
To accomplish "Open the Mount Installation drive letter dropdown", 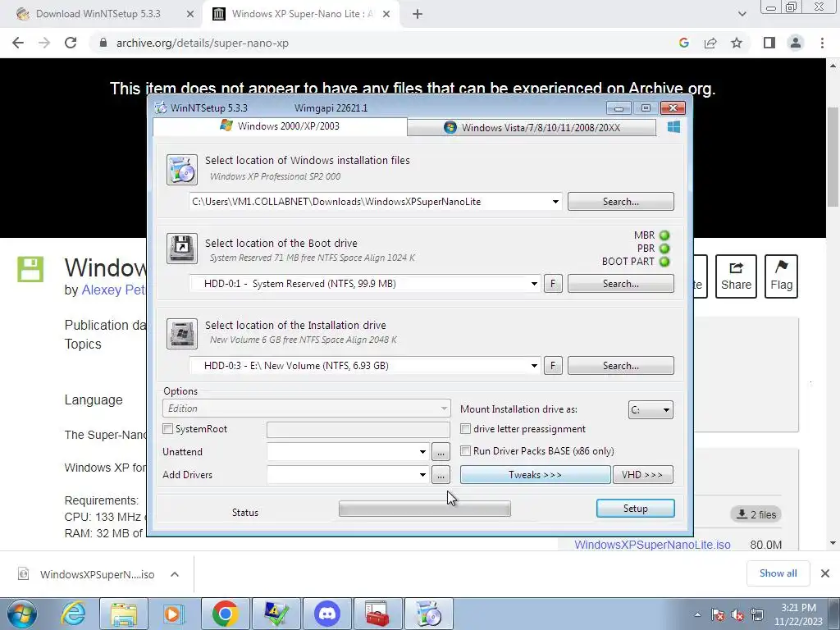I will [651, 410].
